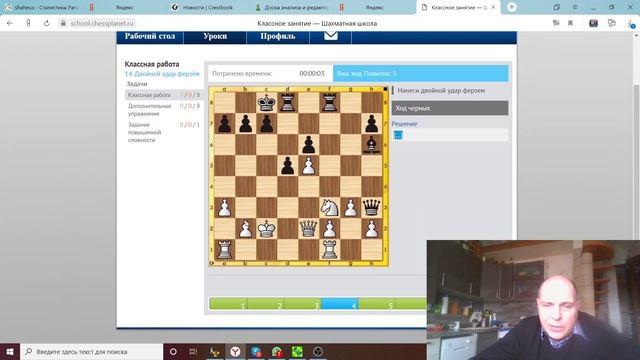Click empty square e4 on the board
Viewport: 640px width, 360px height.
click(309, 187)
